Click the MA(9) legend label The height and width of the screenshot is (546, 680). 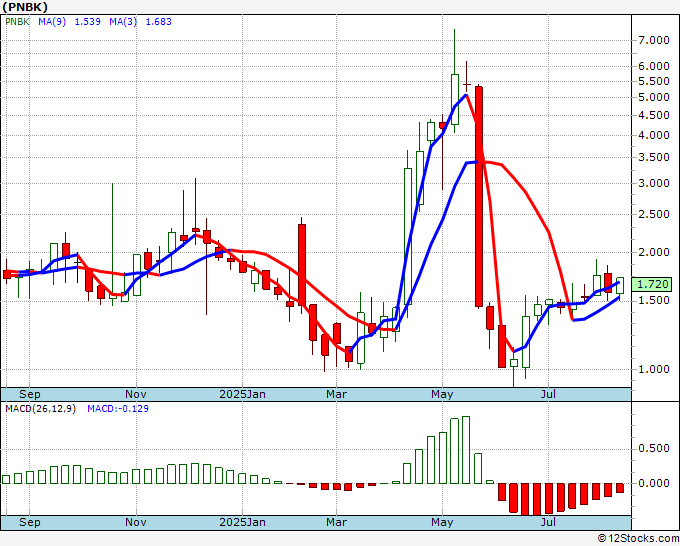point(52,22)
